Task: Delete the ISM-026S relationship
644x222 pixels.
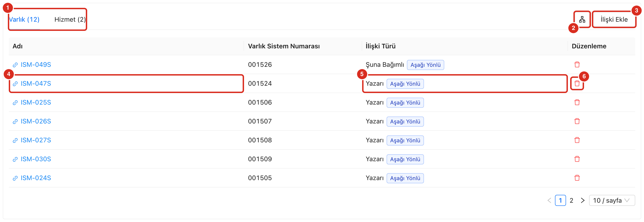Action: 577,121
